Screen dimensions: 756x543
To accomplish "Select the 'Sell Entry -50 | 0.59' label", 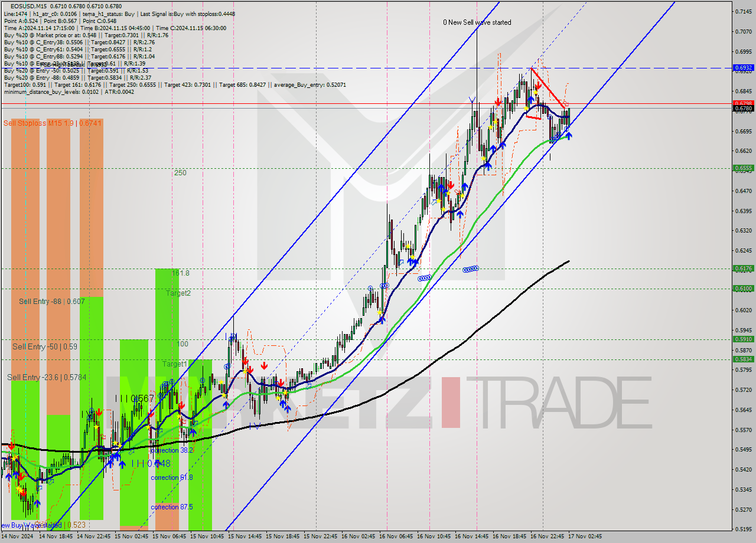I will 45,347.
